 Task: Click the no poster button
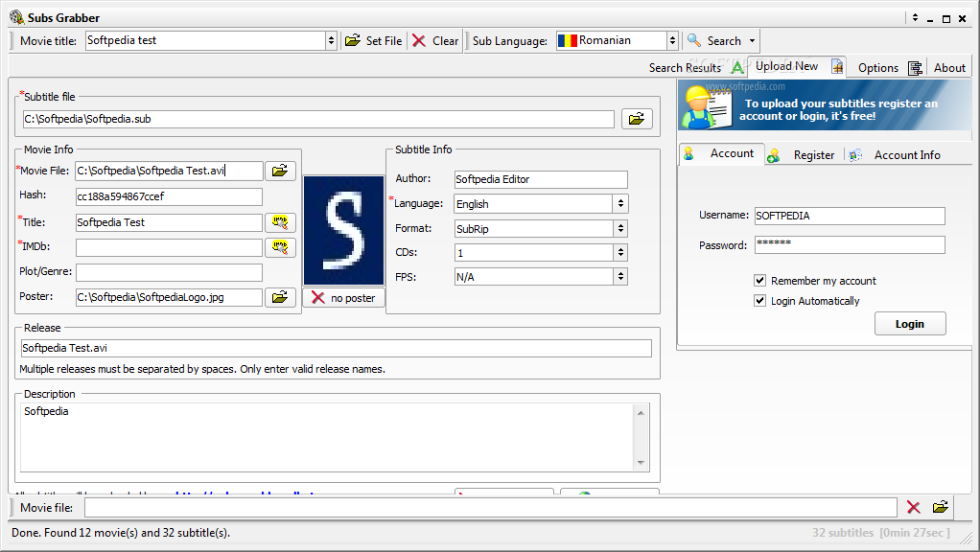[x=343, y=298]
